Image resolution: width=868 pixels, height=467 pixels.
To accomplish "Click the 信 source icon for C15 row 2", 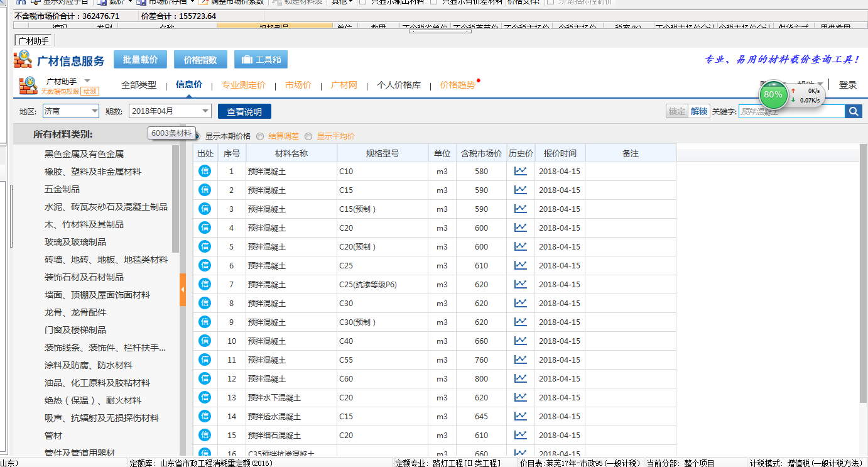I will click(205, 190).
